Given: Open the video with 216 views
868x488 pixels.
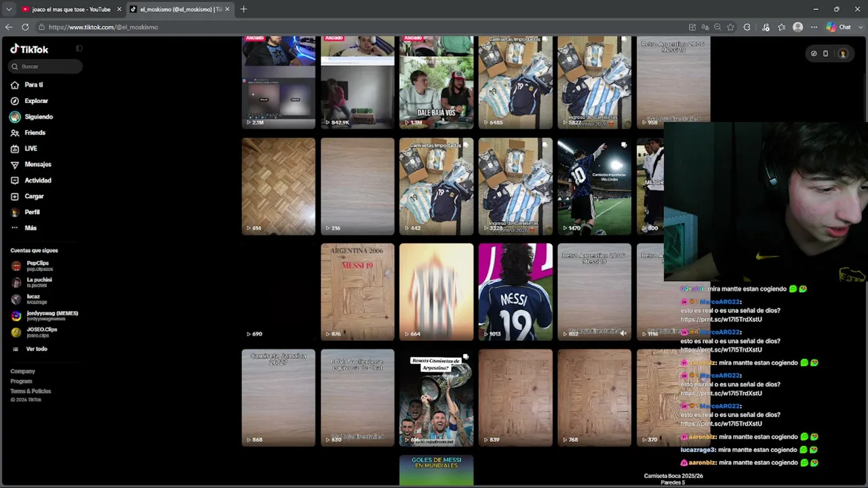Looking at the screenshot, I should coord(357,186).
